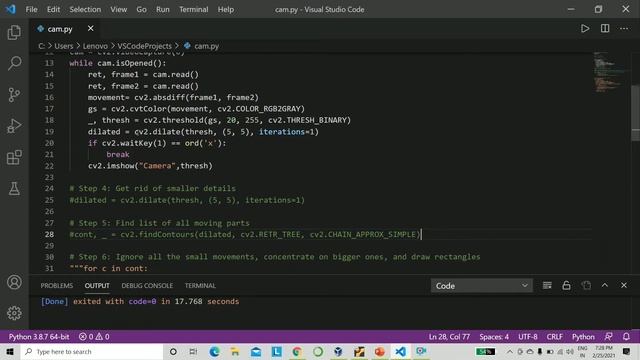Image resolution: width=640 pixels, height=360 pixels.
Task: Open the Accounts menu icon
Action: [14, 282]
